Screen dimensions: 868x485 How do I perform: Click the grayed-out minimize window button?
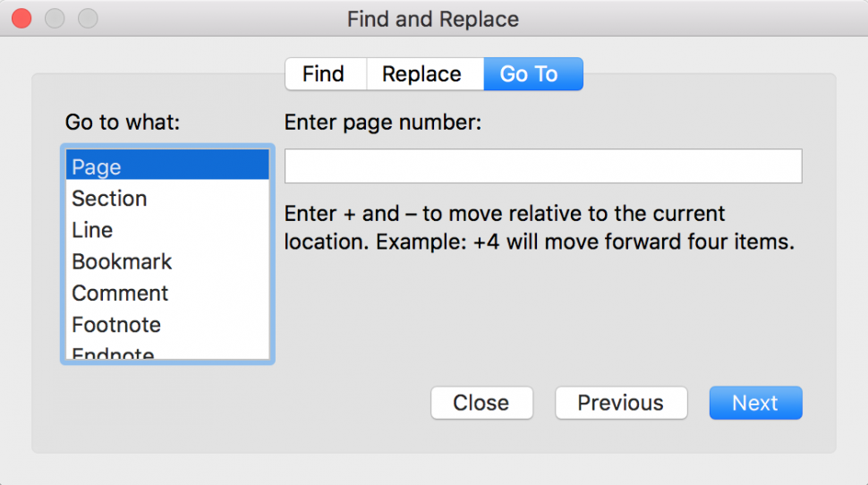point(55,18)
